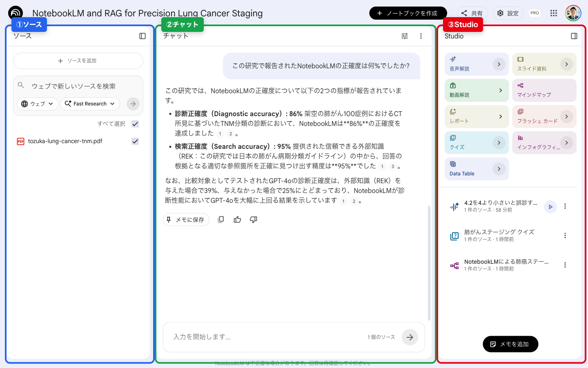The width and height of the screenshot is (588, 368).
Task: Customize the 音声解説 tile arrow
Action: pyautogui.click(x=499, y=64)
